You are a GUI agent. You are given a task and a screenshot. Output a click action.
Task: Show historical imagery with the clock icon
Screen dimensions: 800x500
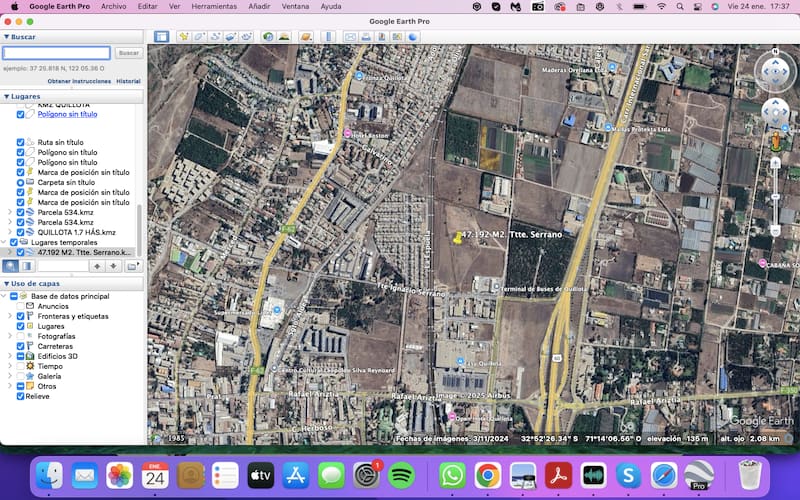coord(268,37)
